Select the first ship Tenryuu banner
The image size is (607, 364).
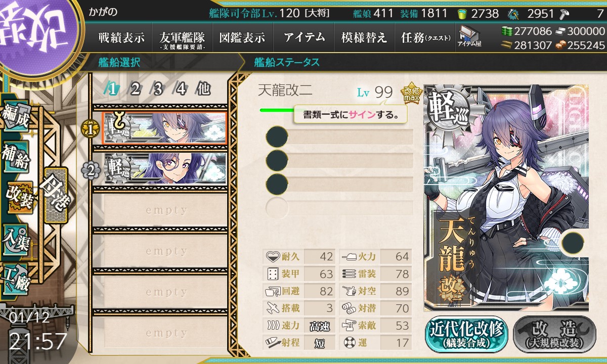tap(165, 128)
